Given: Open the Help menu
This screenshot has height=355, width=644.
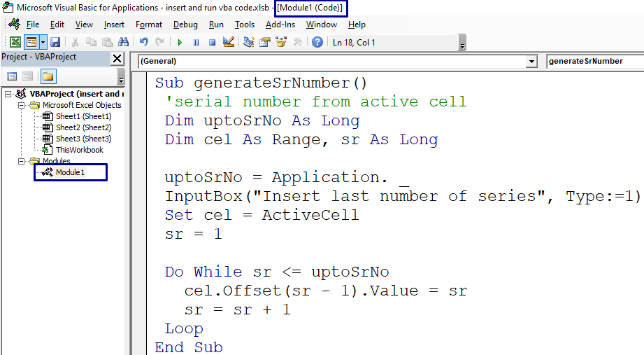Looking at the screenshot, I should coord(357,25).
